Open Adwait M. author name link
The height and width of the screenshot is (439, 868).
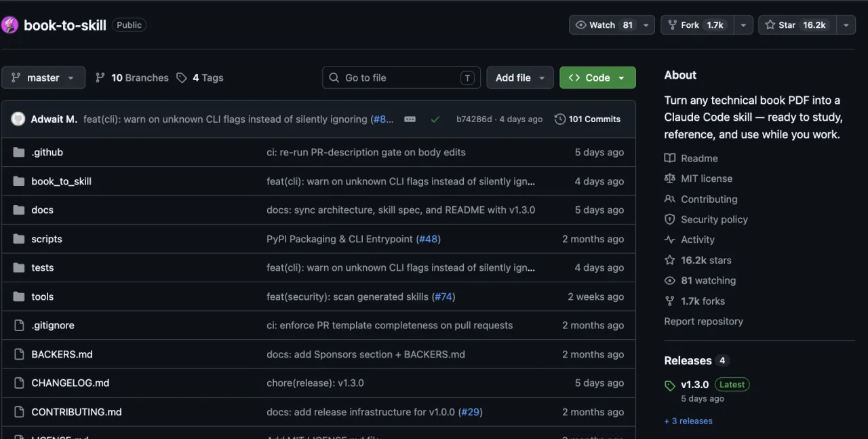tap(54, 119)
